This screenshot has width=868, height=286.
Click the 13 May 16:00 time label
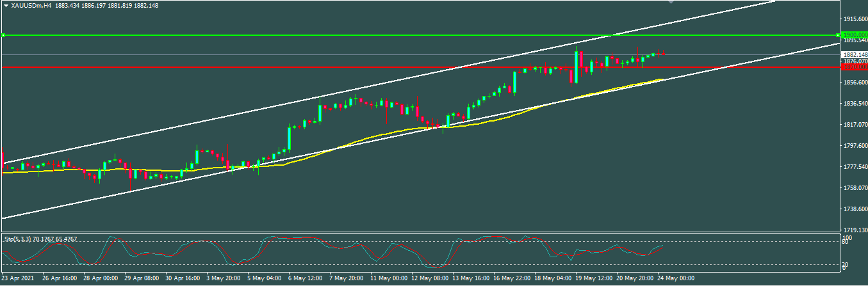[471, 279]
